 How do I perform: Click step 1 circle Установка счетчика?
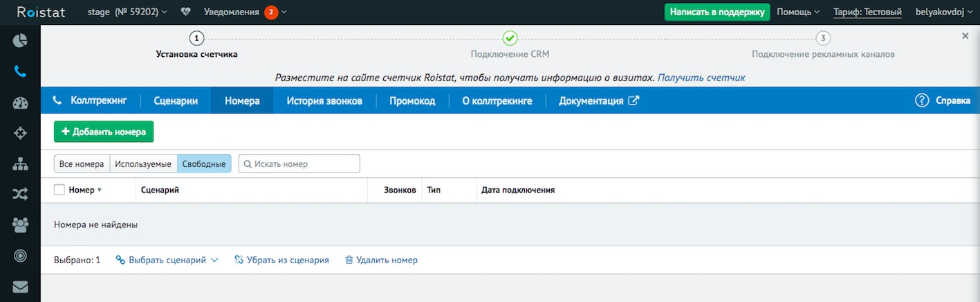click(x=196, y=38)
